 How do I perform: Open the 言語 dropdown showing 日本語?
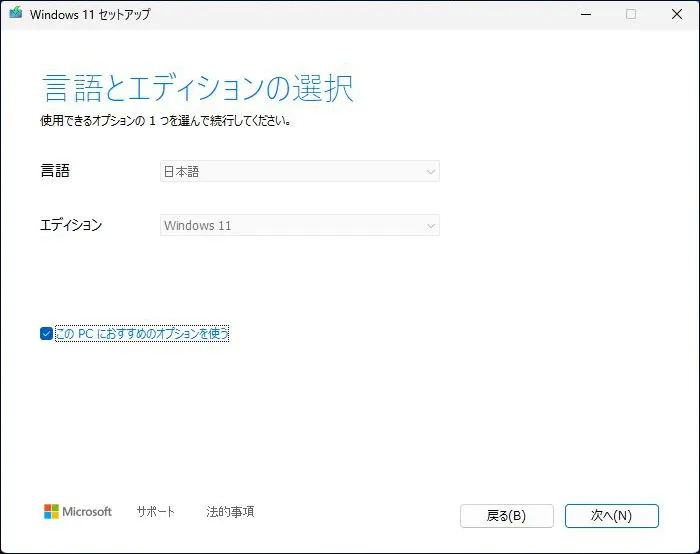(300, 171)
